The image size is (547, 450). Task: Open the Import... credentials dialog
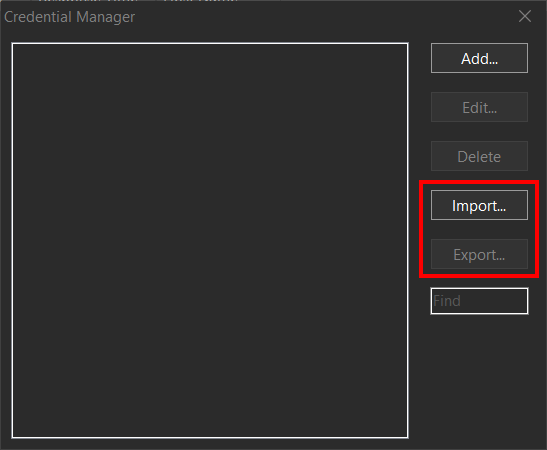coord(479,205)
